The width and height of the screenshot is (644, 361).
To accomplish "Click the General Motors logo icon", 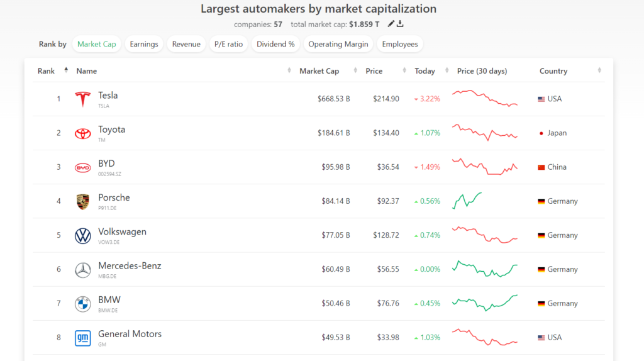I will [x=82, y=337].
